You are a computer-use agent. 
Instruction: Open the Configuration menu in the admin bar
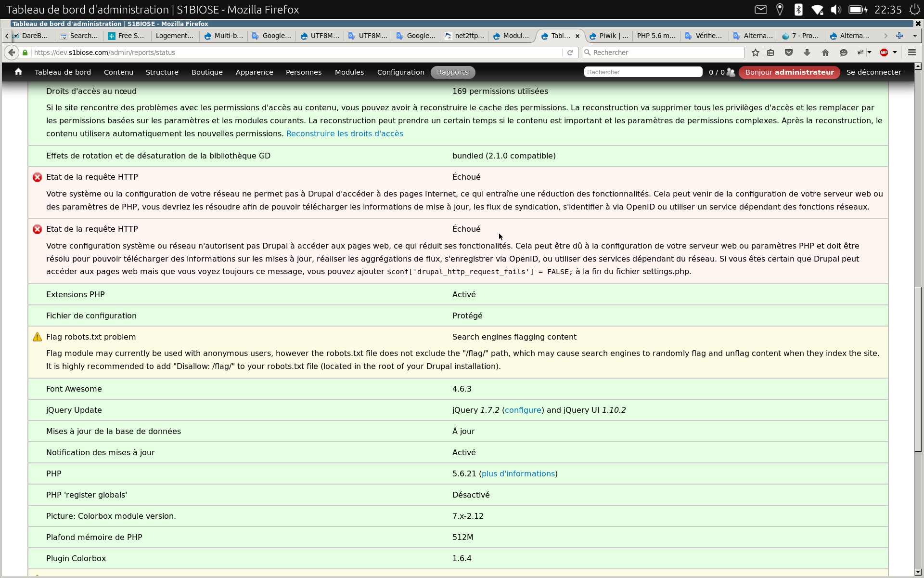[x=400, y=72]
